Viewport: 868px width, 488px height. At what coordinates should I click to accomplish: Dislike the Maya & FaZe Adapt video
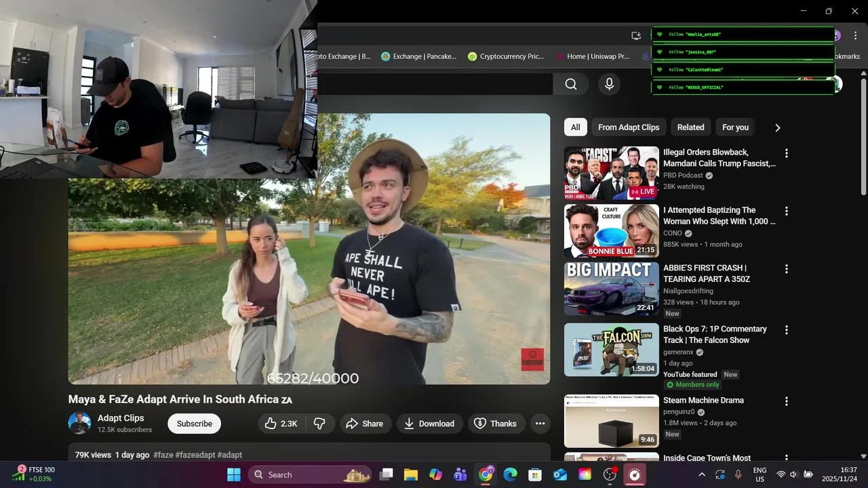tap(319, 424)
